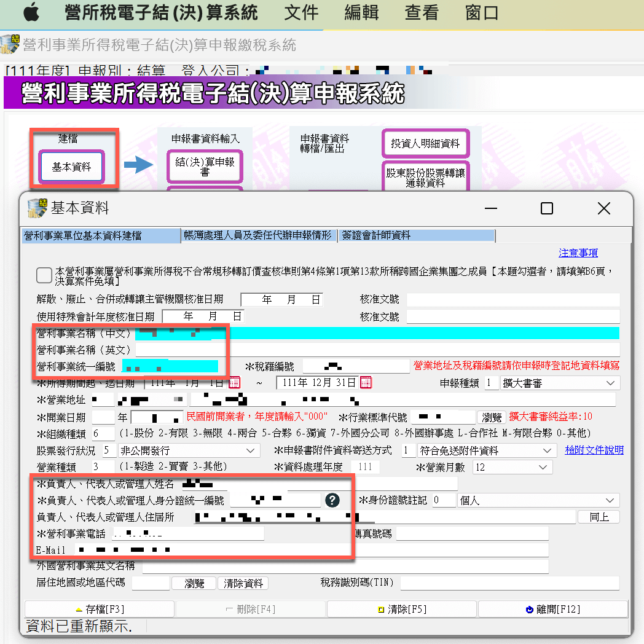Click the app icon in the main window title bar
Viewport: 644px width, 644px height.
[x=10, y=44]
